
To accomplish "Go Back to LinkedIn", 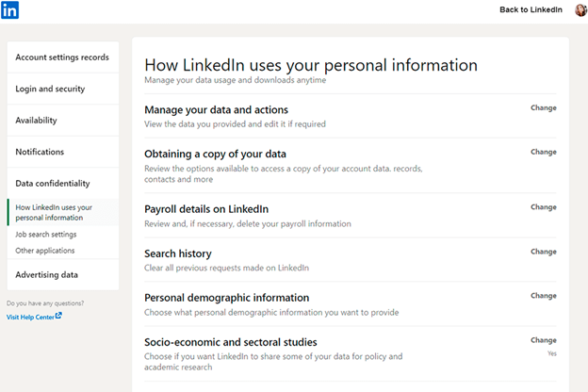I will (532, 10).
